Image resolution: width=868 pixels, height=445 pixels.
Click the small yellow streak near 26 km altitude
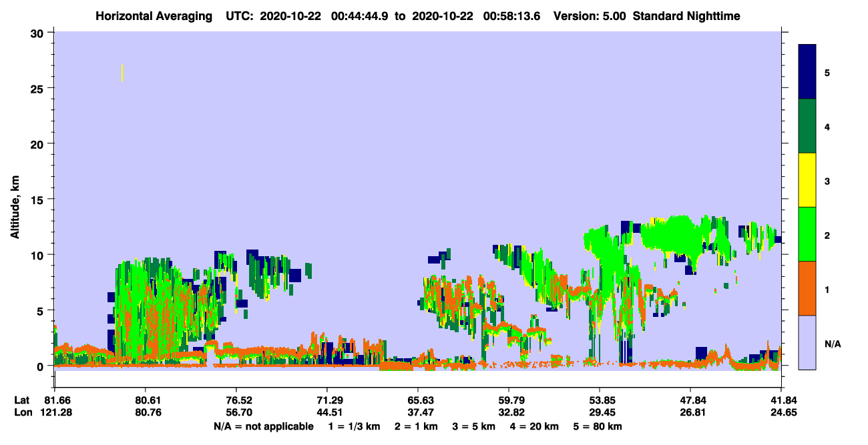point(122,73)
